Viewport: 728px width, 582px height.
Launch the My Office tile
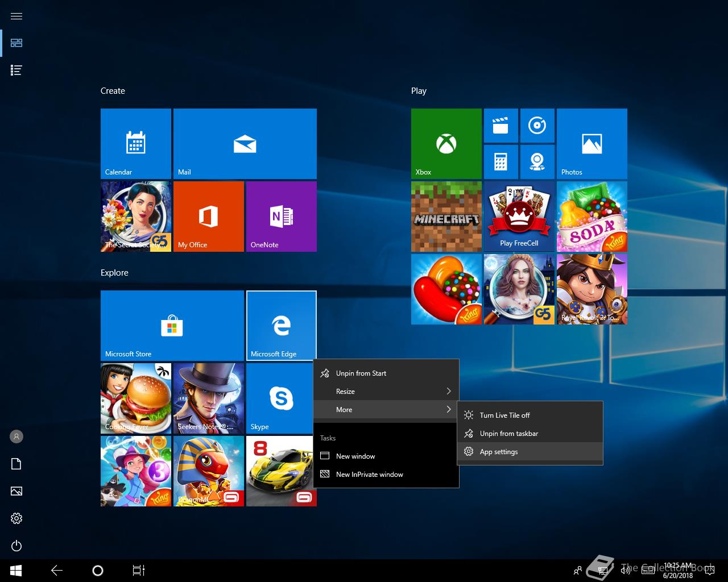(209, 217)
